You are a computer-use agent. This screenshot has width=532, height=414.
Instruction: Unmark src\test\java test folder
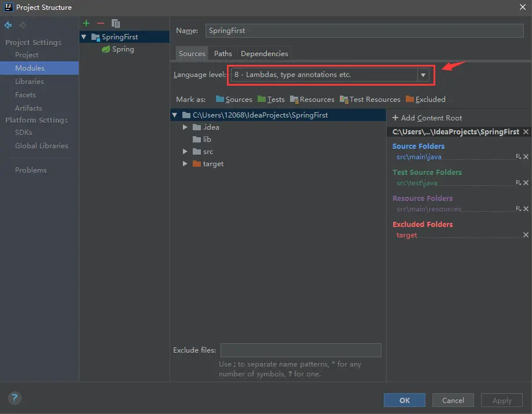(526, 182)
